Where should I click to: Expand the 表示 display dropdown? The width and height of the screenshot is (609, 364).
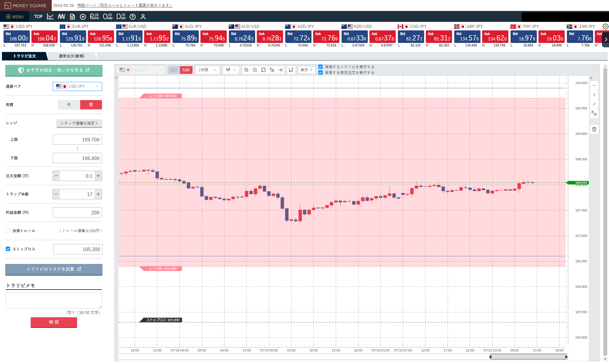click(x=306, y=70)
